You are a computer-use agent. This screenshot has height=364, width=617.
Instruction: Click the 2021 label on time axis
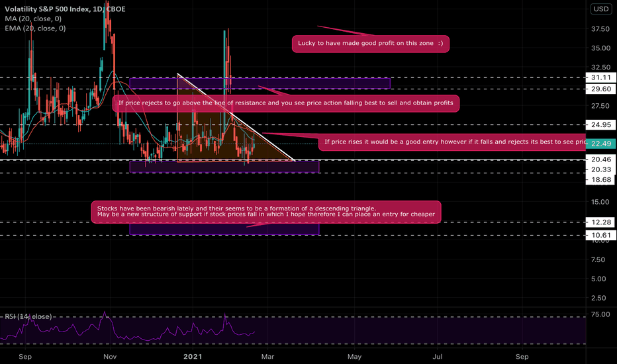(x=193, y=357)
